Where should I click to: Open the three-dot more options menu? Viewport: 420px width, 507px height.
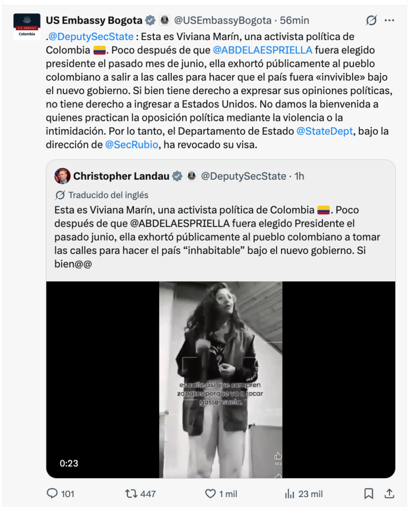click(x=389, y=20)
